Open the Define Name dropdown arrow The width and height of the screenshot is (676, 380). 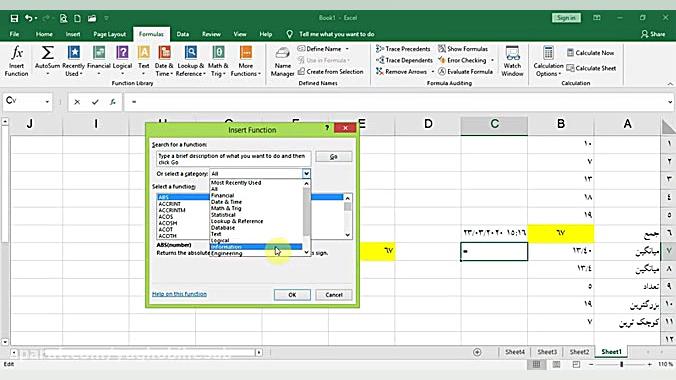pyautogui.click(x=347, y=49)
